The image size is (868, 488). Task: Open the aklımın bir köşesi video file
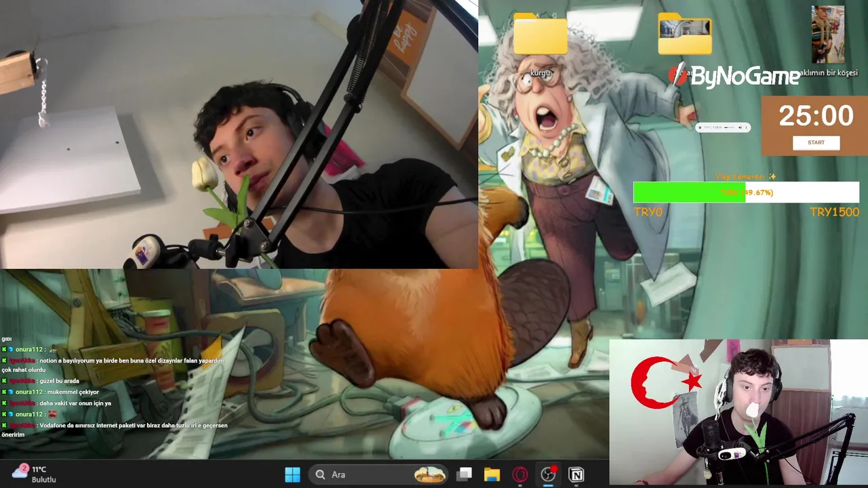(827, 41)
